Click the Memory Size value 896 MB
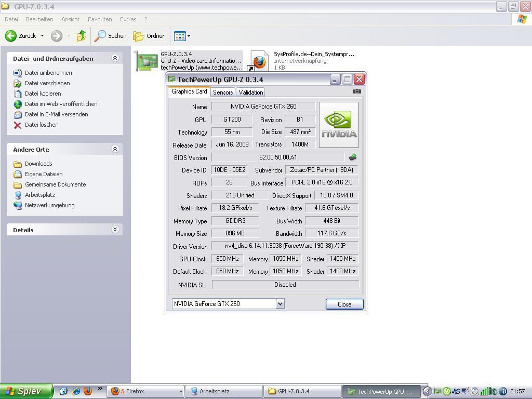532x399 pixels. pos(235,233)
